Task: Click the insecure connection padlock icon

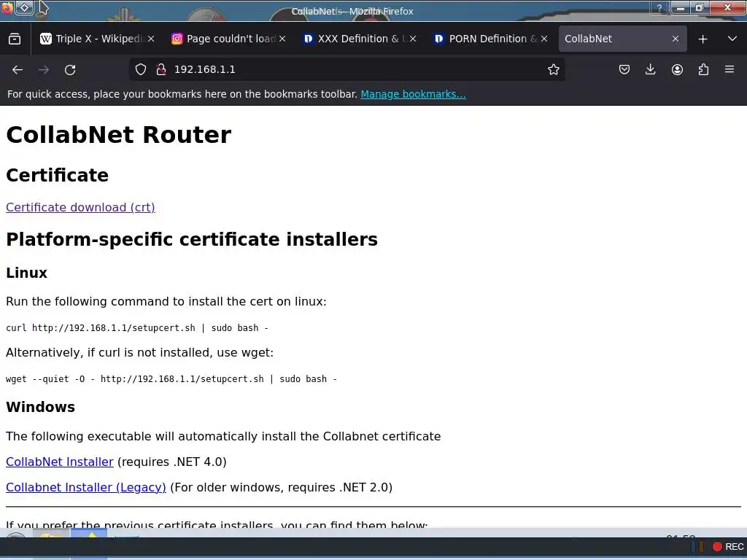Action: point(161,69)
